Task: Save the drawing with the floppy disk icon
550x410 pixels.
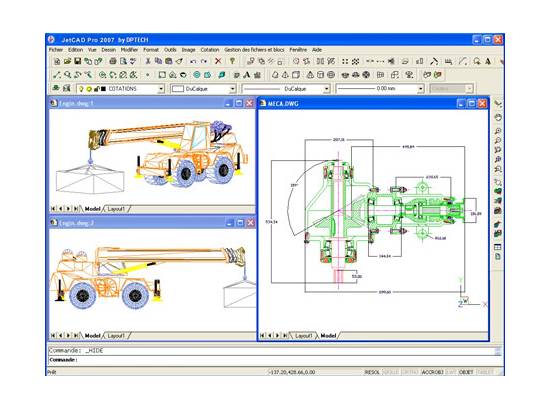Action: coord(77,61)
